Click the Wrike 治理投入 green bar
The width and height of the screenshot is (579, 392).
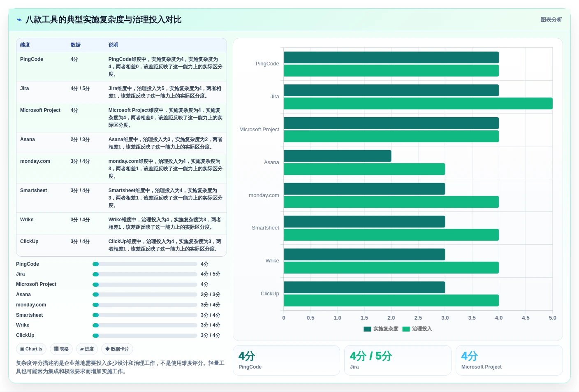[x=391, y=268]
